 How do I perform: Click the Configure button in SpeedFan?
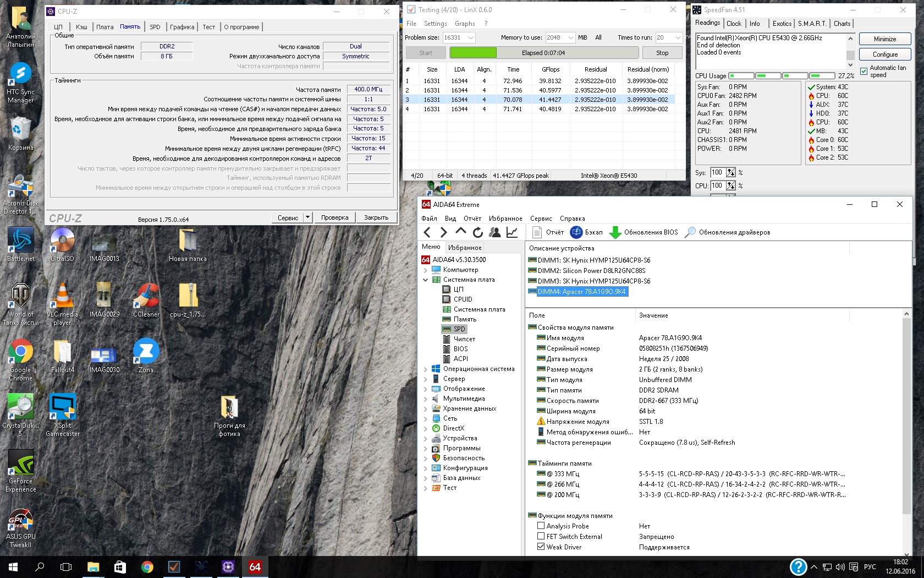884,54
